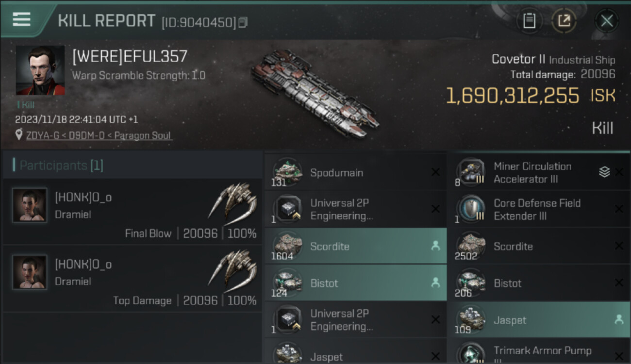Select the Covetor II ship image

[x=315, y=92]
